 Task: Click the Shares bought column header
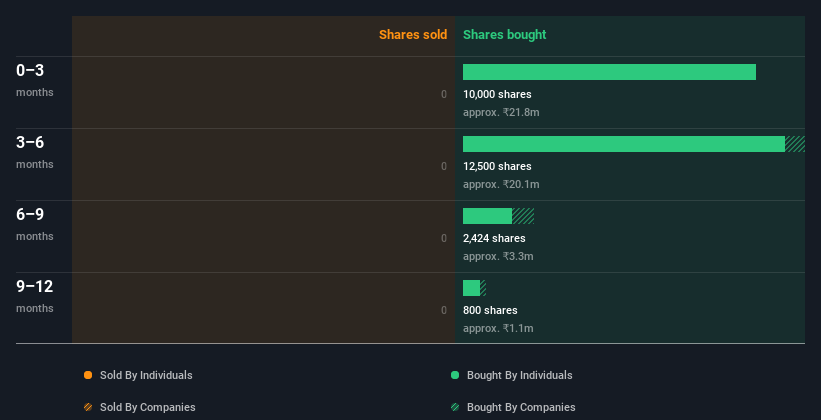[x=504, y=35]
